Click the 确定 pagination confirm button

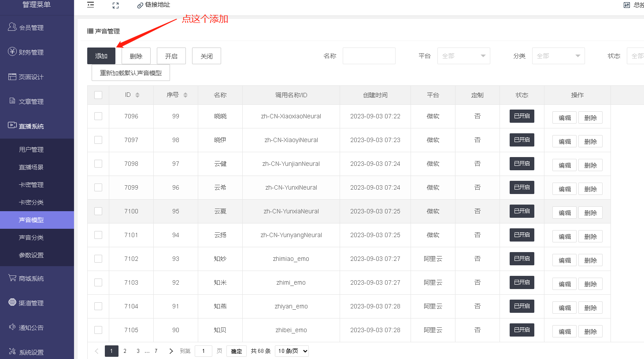click(x=237, y=351)
